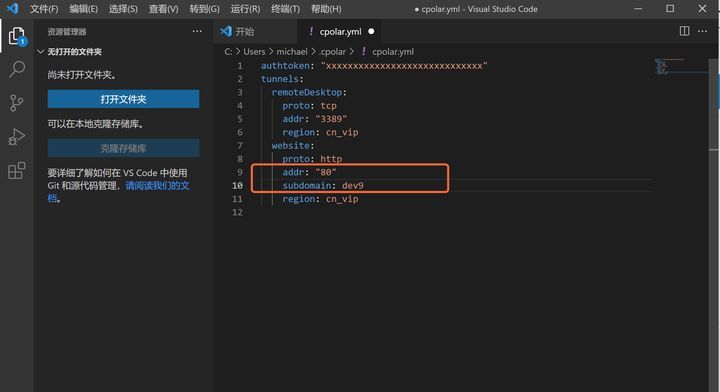This screenshot has width=720, height=392.
Task: Click michael in the breadcrumb path
Action: (x=292, y=51)
